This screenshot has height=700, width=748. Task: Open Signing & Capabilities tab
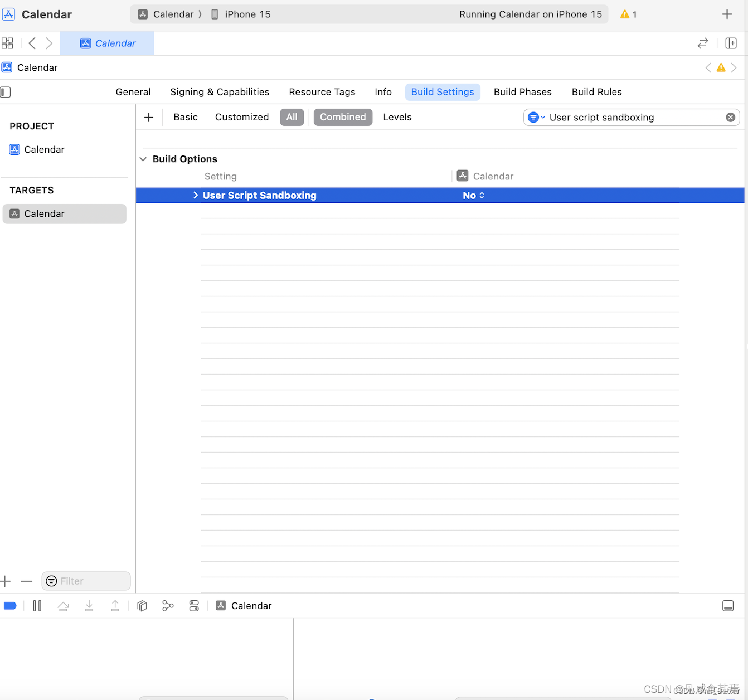pyautogui.click(x=220, y=92)
